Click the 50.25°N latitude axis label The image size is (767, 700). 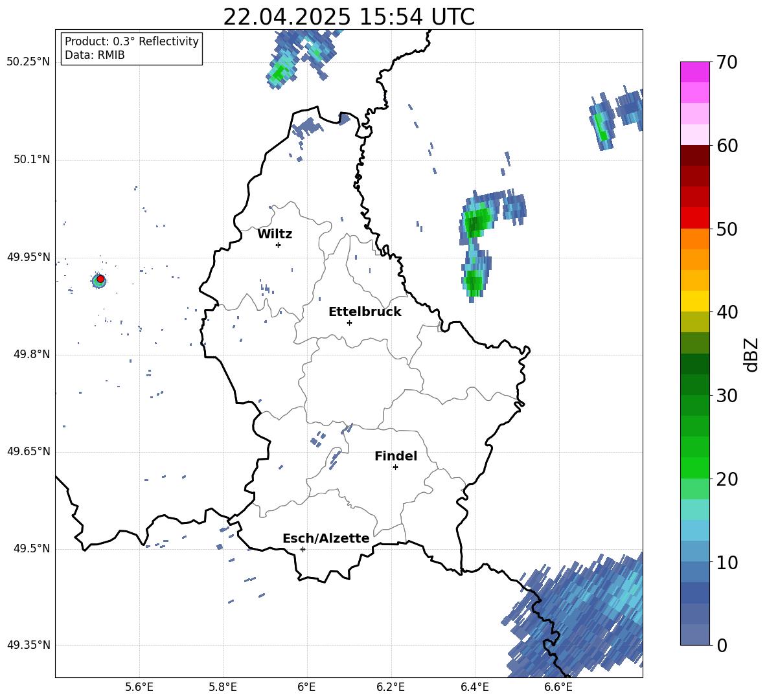pyautogui.click(x=29, y=62)
